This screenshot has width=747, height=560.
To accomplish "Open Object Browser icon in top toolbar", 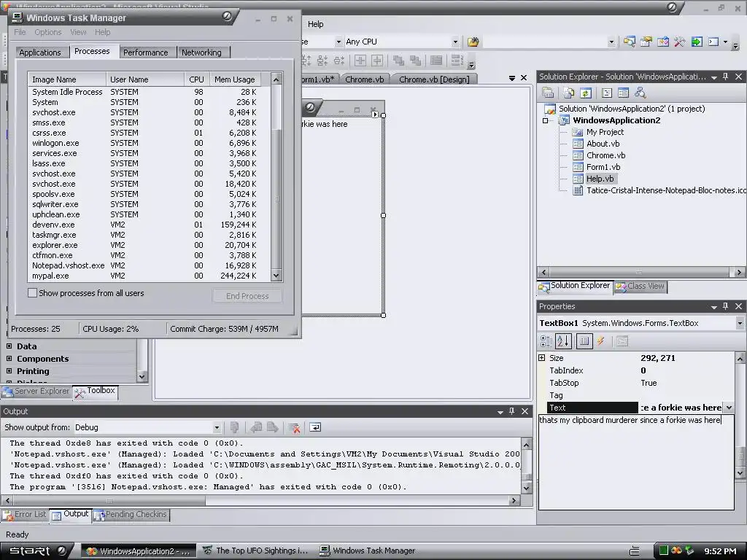I will 662,42.
